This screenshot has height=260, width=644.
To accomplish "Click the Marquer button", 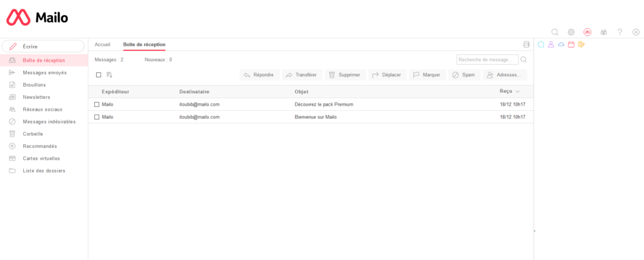I will [x=427, y=75].
